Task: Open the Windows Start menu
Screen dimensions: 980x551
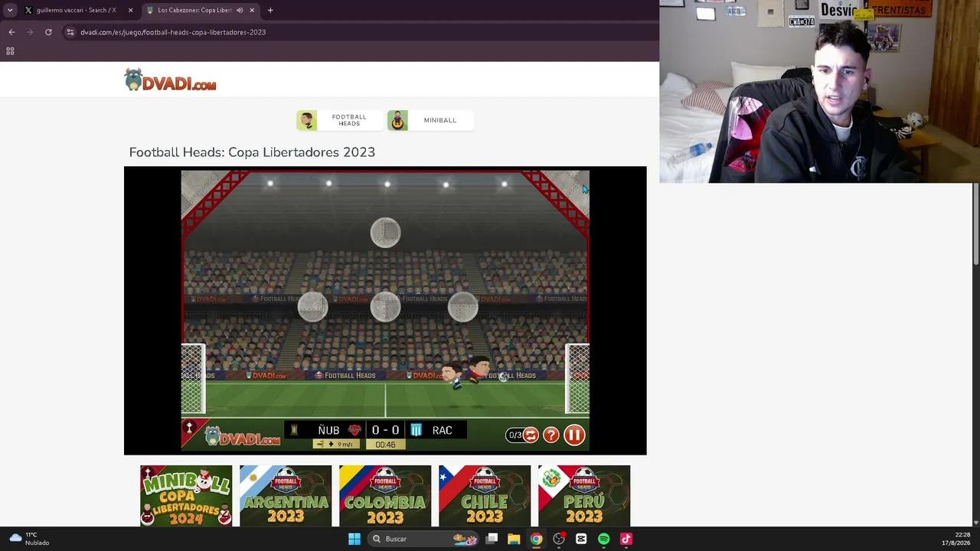Action: 354,539
